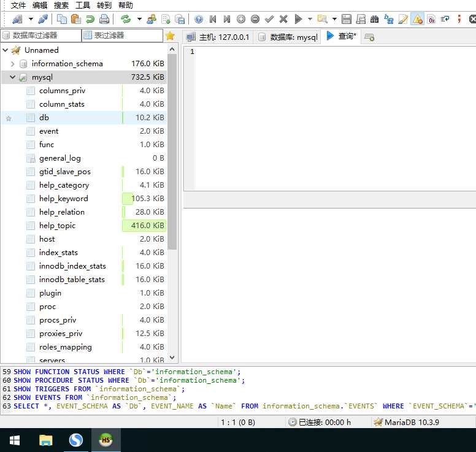Open the Windows Start button

coord(15,440)
